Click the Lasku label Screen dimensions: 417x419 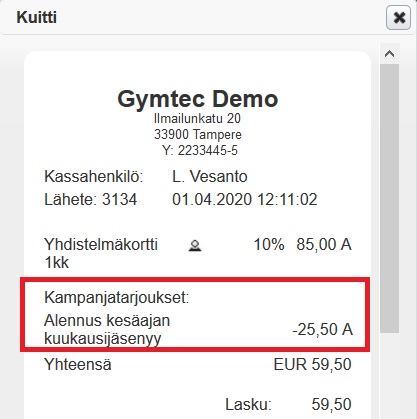click(249, 405)
